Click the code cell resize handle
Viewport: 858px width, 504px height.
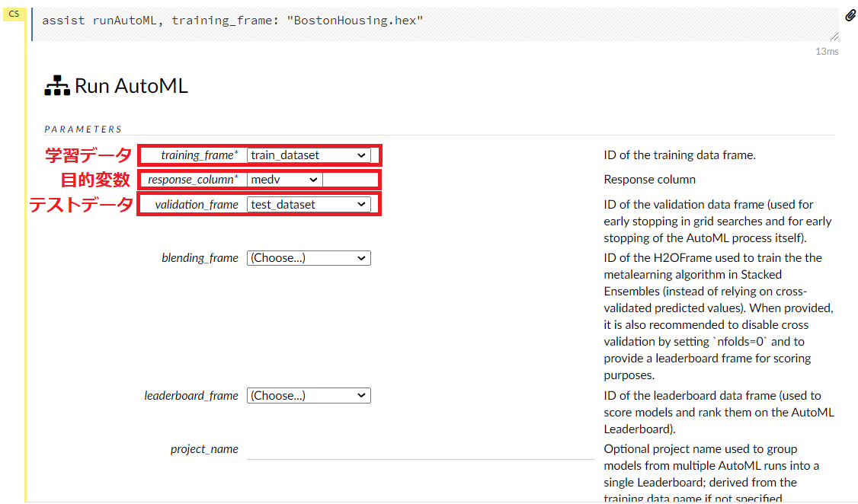point(834,36)
